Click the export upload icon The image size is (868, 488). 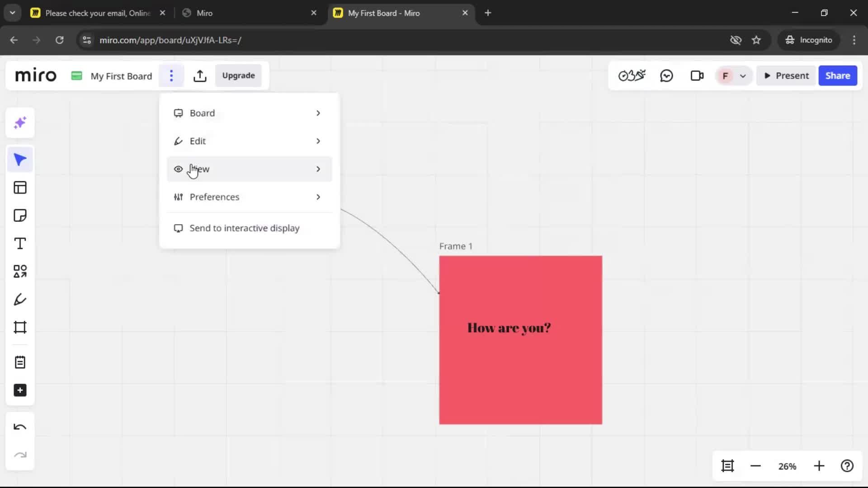point(200,76)
